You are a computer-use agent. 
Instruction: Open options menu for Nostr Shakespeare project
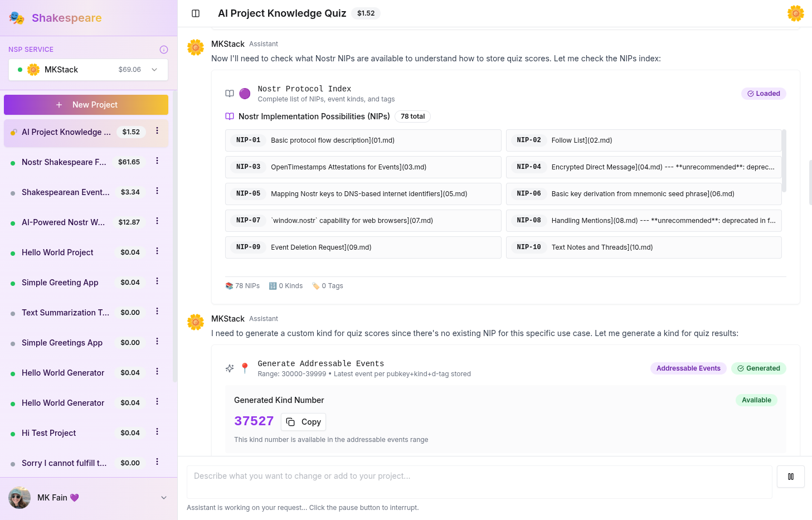pos(157,161)
